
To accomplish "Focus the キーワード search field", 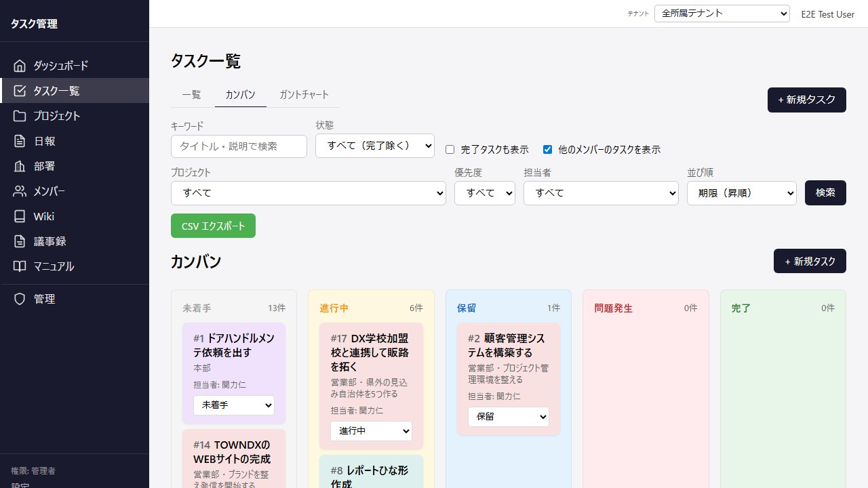I will tap(239, 146).
